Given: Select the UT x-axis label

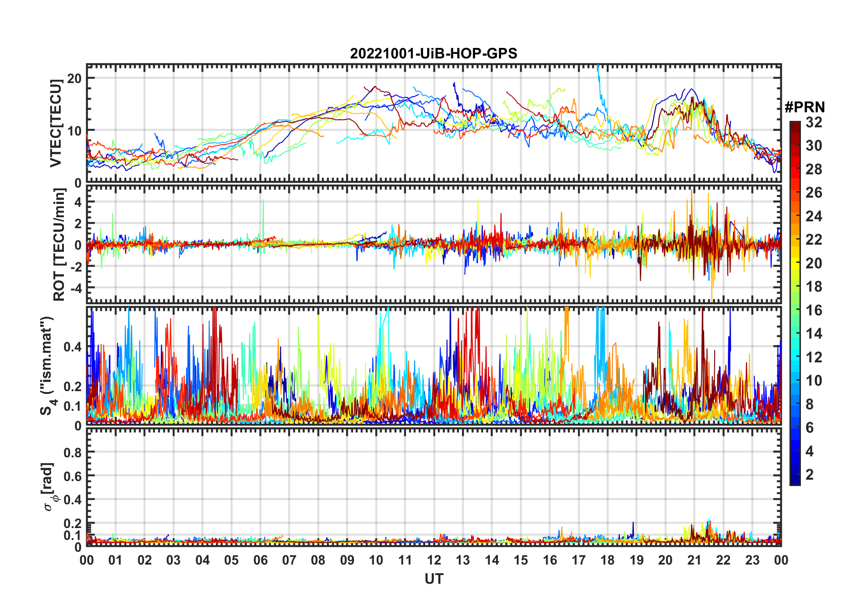Looking at the screenshot, I should [x=434, y=579].
